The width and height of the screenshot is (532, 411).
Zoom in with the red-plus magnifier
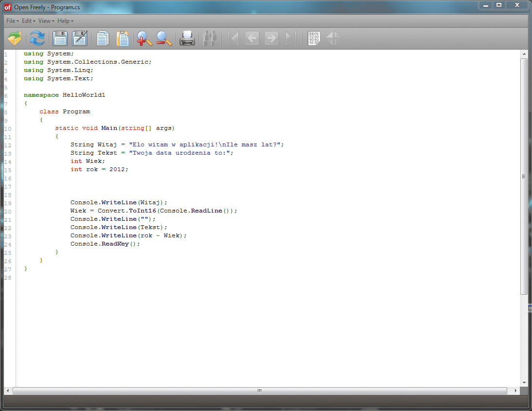[x=144, y=38]
